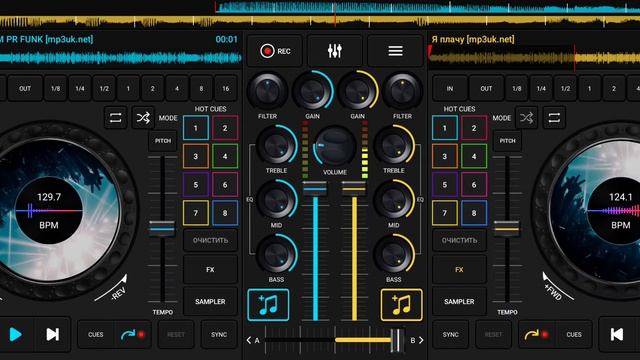
Task: Trigger right deck hot cue 5
Action: pos(444,184)
